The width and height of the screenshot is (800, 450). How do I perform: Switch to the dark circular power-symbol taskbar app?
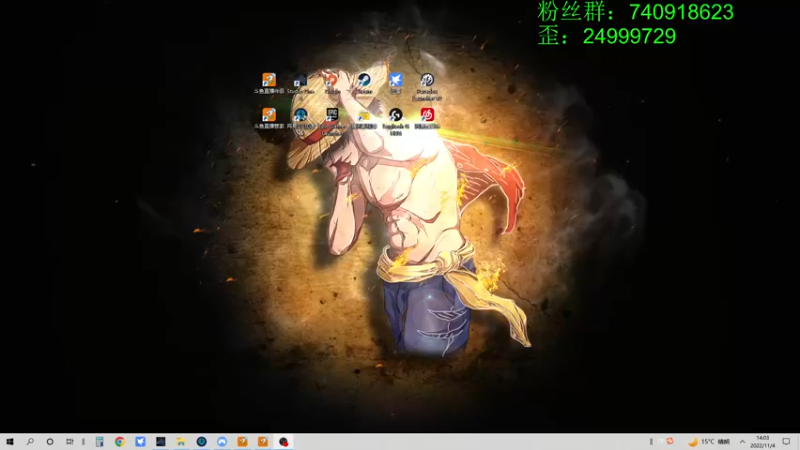click(202, 441)
